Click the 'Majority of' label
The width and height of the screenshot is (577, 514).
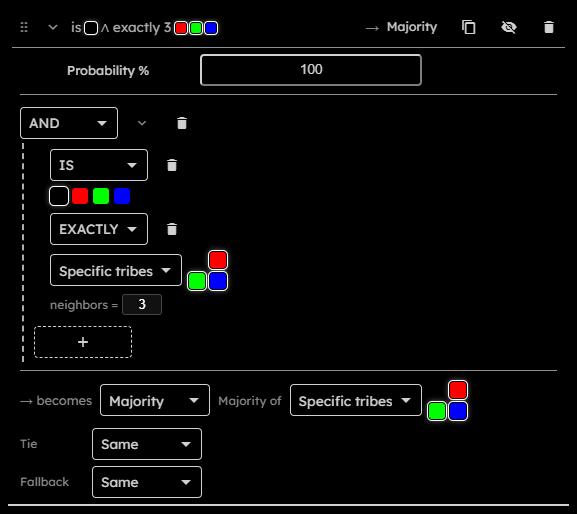249,401
